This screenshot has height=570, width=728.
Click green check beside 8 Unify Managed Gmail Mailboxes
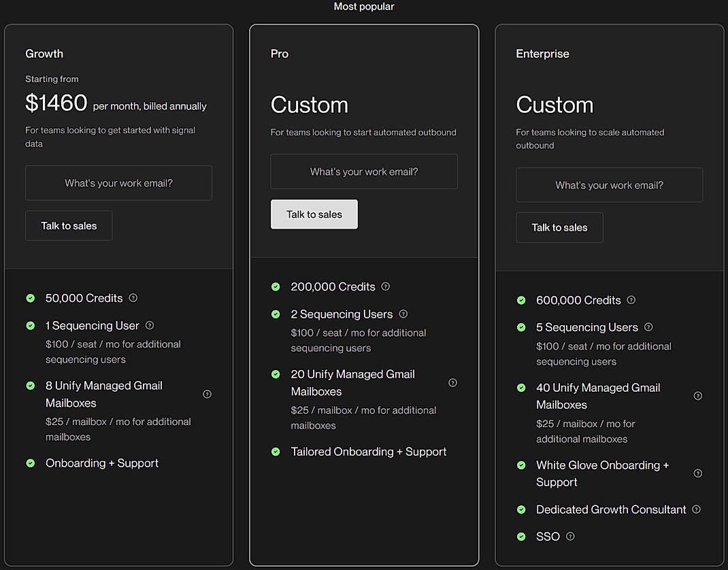pos(31,385)
